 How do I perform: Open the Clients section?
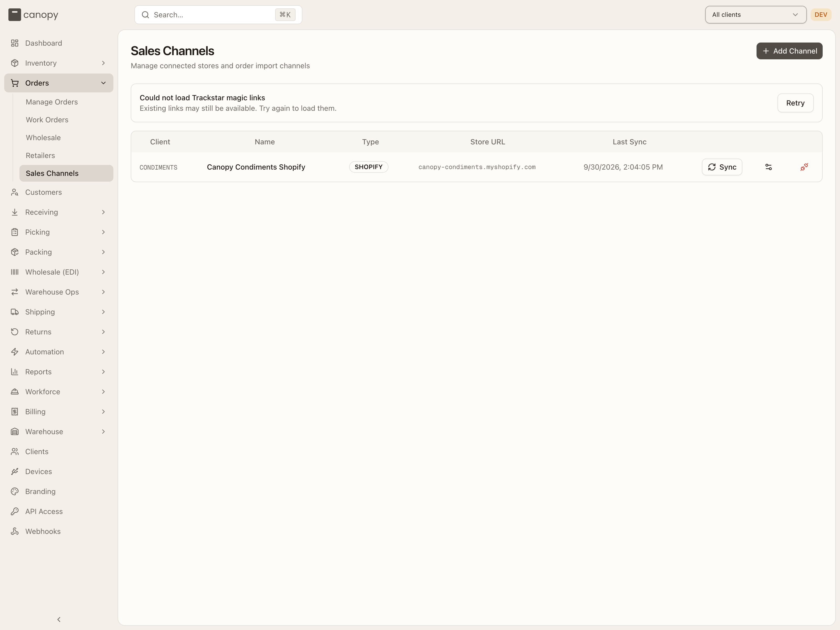(59, 451)
